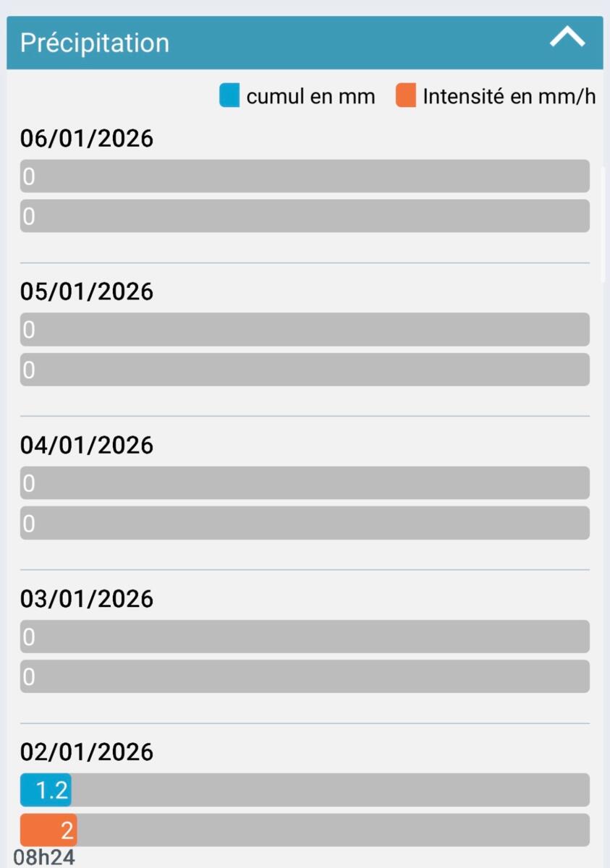The image size is (610, 868).
Task: Tap the 03/01/2026 date heading
Action: pos(87,599)
